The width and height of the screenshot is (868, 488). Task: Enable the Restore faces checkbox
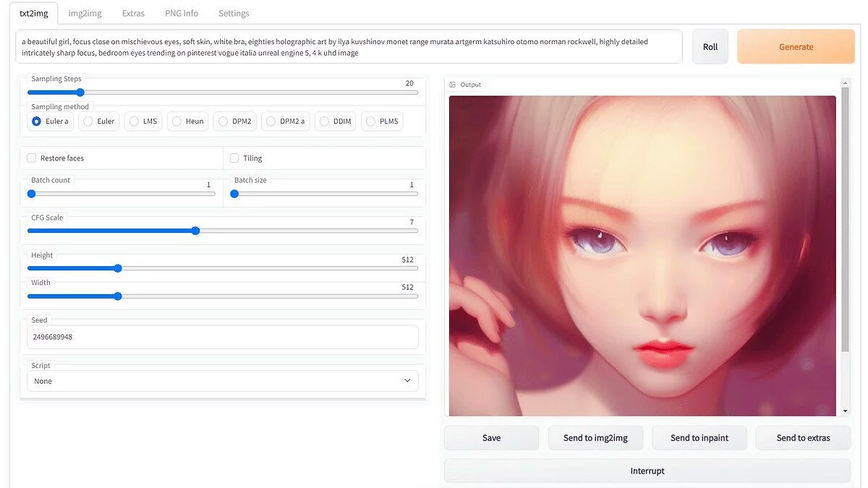pos(32,158)
